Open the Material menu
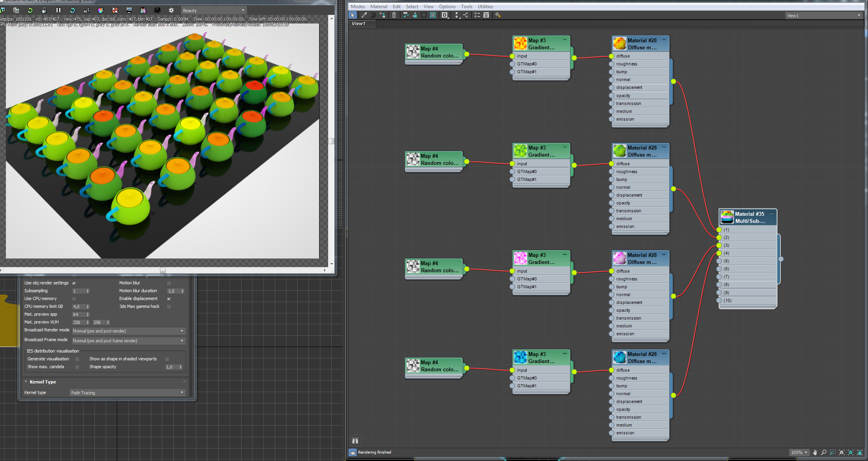Viewport: 868px width, 461px height. (x=378, y=7)
